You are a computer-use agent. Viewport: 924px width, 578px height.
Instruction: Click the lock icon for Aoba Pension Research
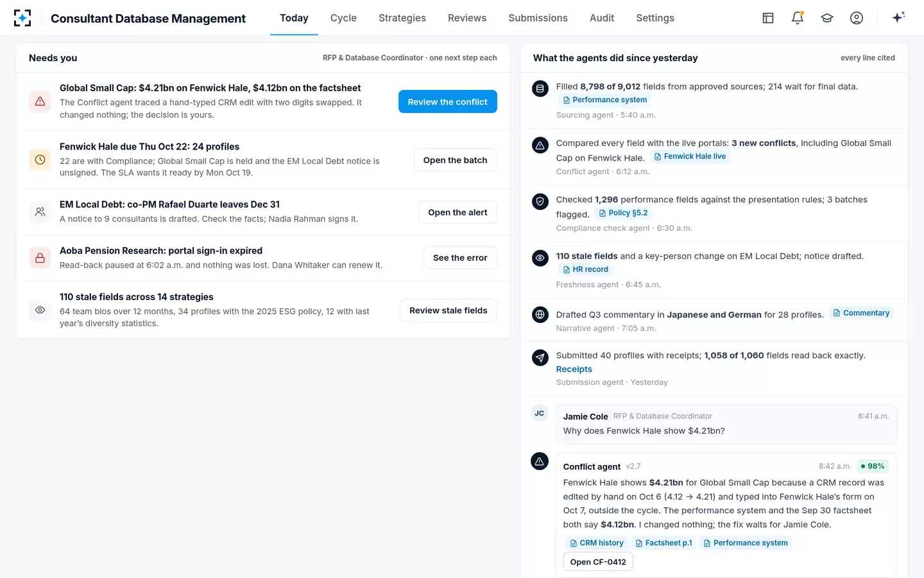point(40,258)
